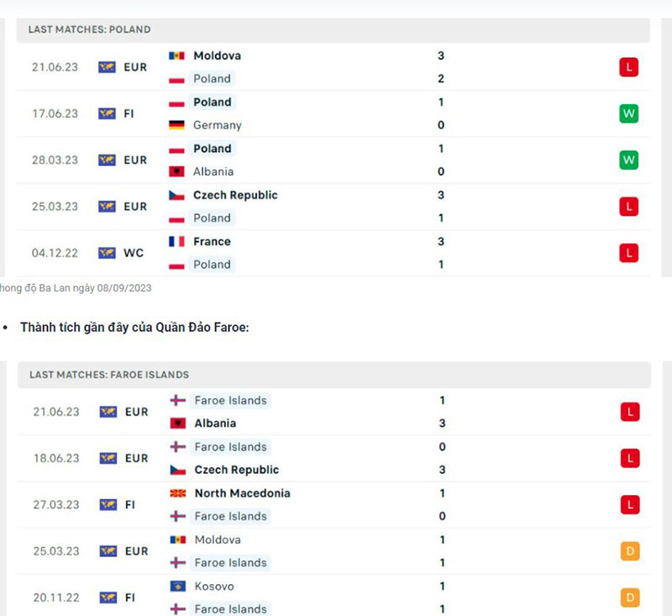Click the Moldova flag in Poland's 21.06.23 match
The height and width of the screenshot is (616, 672).
tap(176, 55)
